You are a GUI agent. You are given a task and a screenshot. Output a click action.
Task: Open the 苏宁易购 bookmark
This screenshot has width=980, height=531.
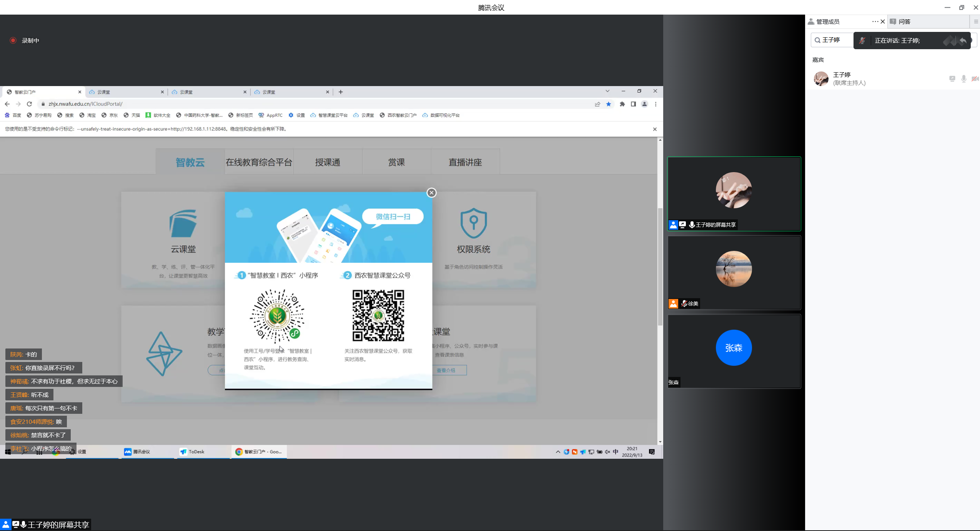click(39, 115)
